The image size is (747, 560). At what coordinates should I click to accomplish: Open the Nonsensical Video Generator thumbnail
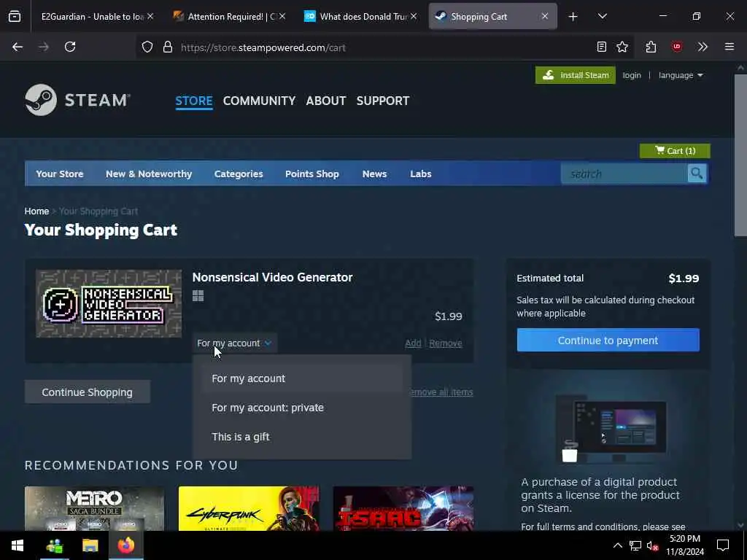tap(109, 304)
